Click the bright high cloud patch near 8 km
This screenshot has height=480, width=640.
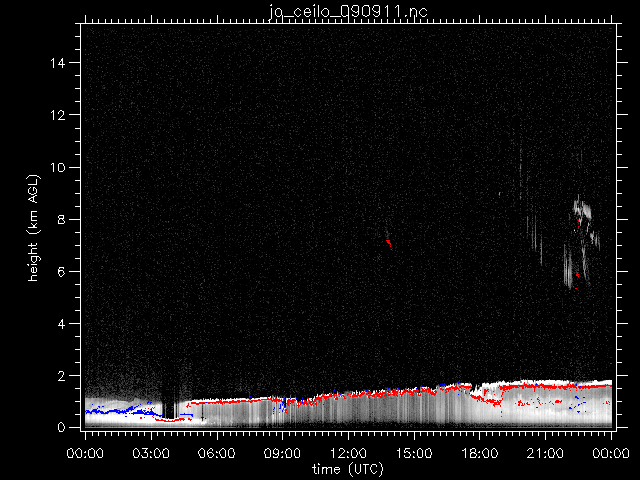point(582,211)
